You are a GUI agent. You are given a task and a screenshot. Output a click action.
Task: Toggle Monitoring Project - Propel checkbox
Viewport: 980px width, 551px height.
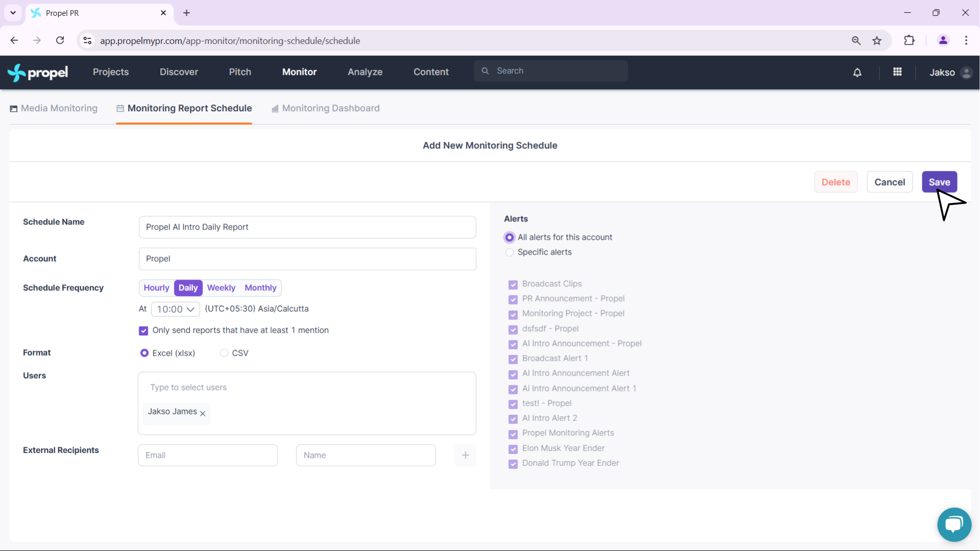[513, 314]
